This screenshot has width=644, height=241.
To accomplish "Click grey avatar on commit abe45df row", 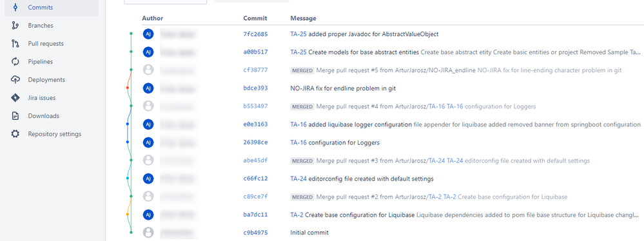I will (x=148, y=160).
